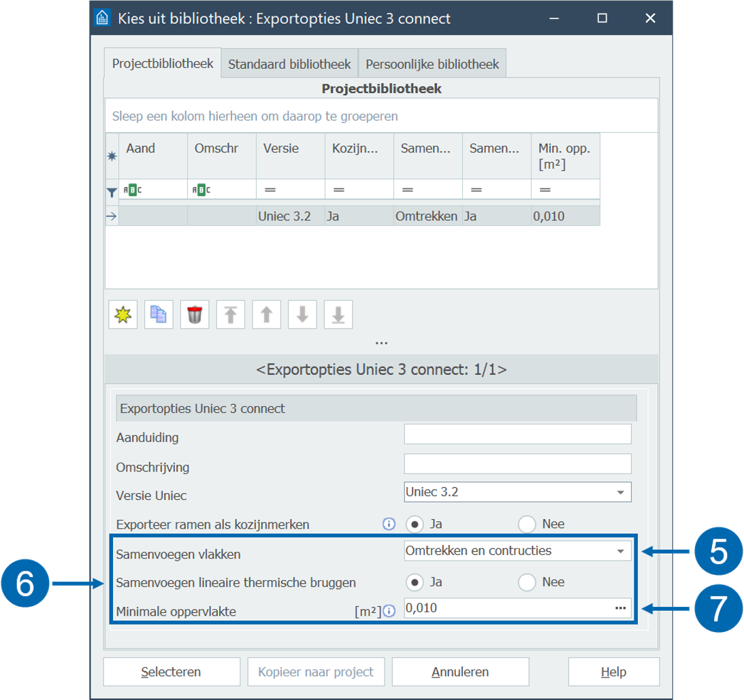This screenshot has height=700, width=744.
Task: Select Ja for Samenvoegen lineaire thermische bruggen
Action: [415, 582]
